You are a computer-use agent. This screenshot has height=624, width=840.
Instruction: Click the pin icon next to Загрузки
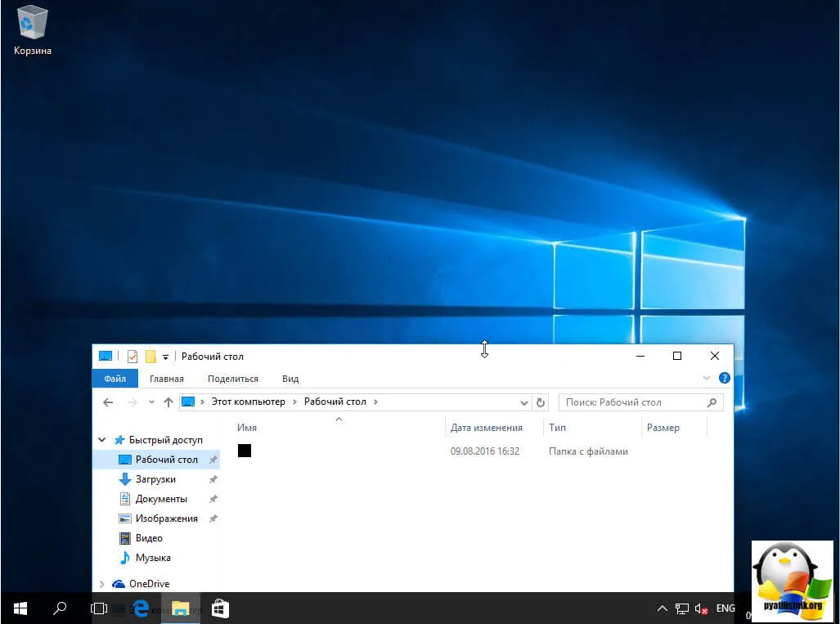tap(213, 479)
